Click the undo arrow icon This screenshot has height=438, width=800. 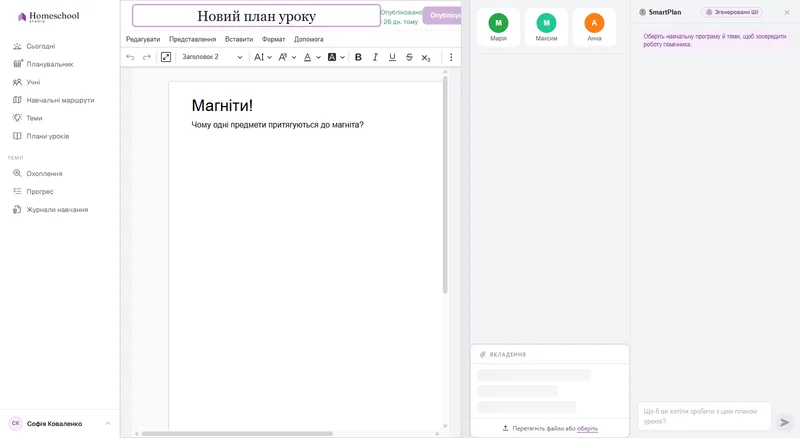[130, 57]
